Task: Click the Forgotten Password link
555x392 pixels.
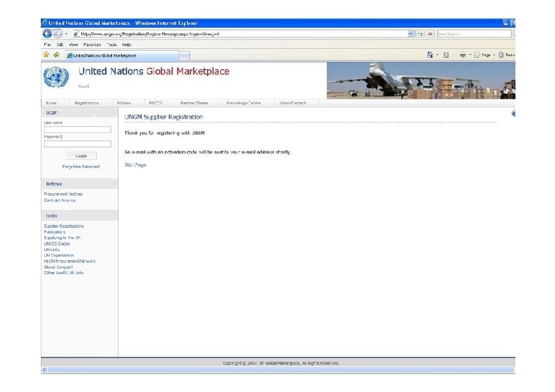Action: click(x=80, y=167)
